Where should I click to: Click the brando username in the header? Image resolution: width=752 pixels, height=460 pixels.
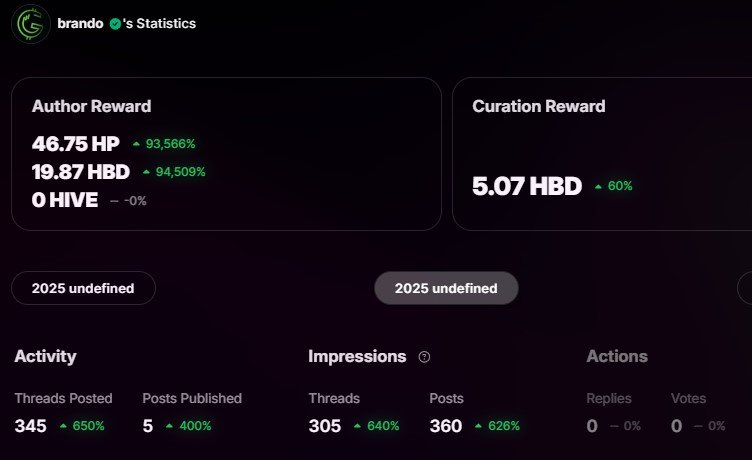tap(80, 24)
